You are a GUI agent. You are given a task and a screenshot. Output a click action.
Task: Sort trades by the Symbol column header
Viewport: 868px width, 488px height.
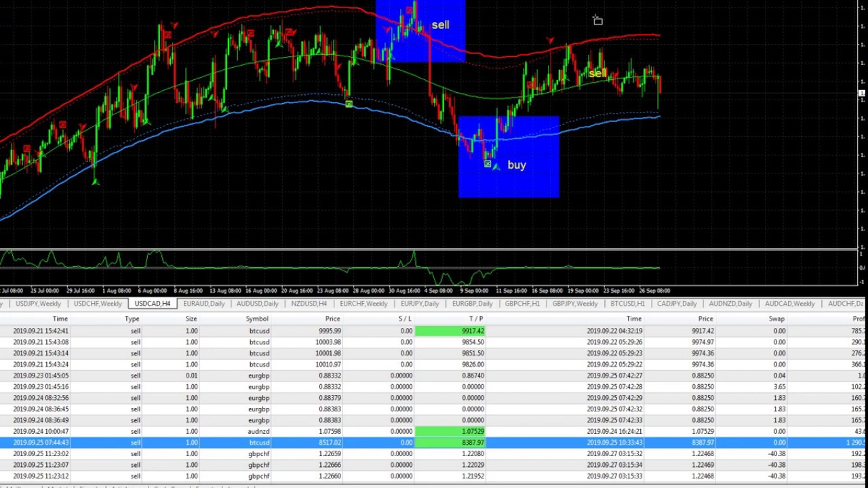tap(257, 319)
